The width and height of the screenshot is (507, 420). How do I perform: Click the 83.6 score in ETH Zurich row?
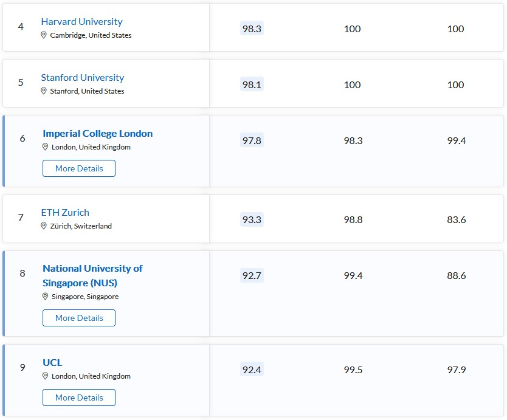[x=457, y=220]
